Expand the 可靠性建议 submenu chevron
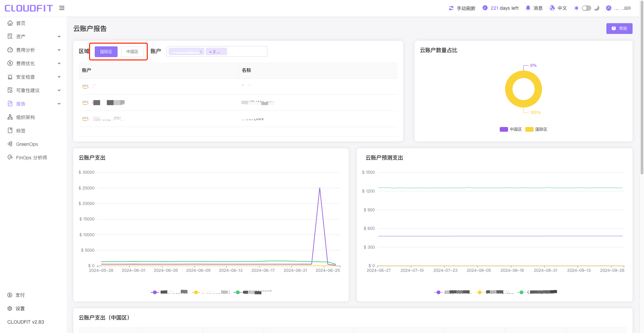This screenshot has height=333, width=644. pyautogui.click(x=59, y=90)
